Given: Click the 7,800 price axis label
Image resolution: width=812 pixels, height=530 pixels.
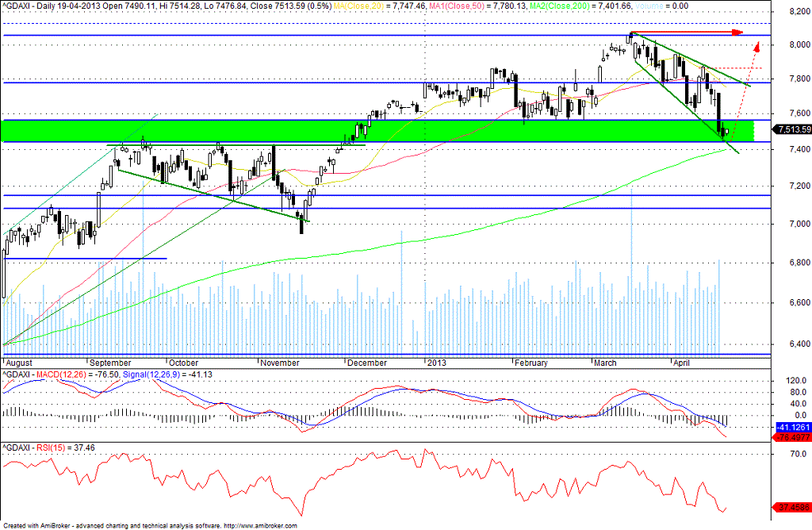Looking at the screenshot, I should point(799,79).
